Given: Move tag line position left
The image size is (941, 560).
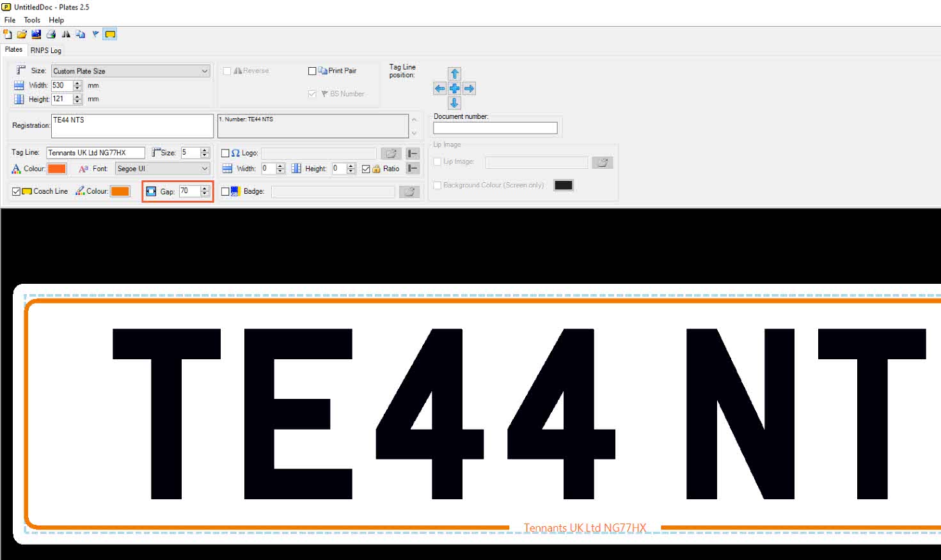Looking at the screenshot, I should click(439, 89).
